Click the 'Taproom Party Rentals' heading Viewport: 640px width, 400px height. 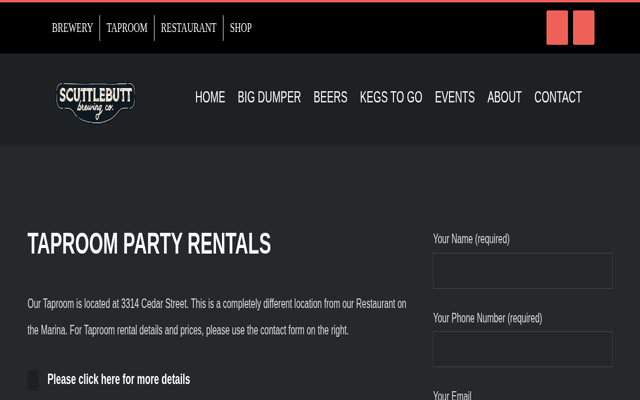(x=149, y=244)
